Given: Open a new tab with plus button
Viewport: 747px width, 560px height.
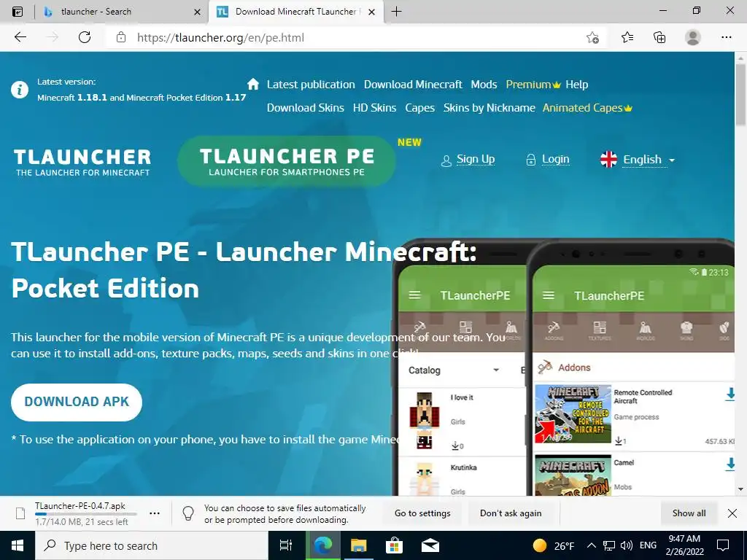Looking at the screenshot, I should click(396, 12).
